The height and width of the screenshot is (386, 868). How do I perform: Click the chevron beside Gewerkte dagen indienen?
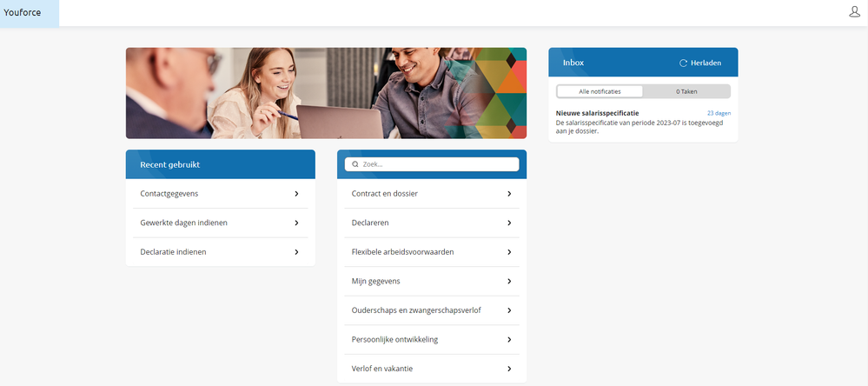point(296,223)
